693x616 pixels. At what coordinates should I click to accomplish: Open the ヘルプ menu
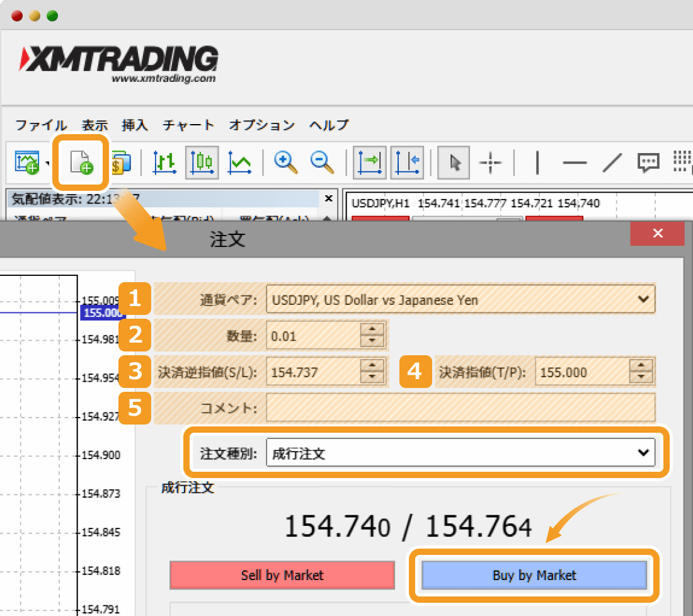pyautogui.click(x=329, y=125)
